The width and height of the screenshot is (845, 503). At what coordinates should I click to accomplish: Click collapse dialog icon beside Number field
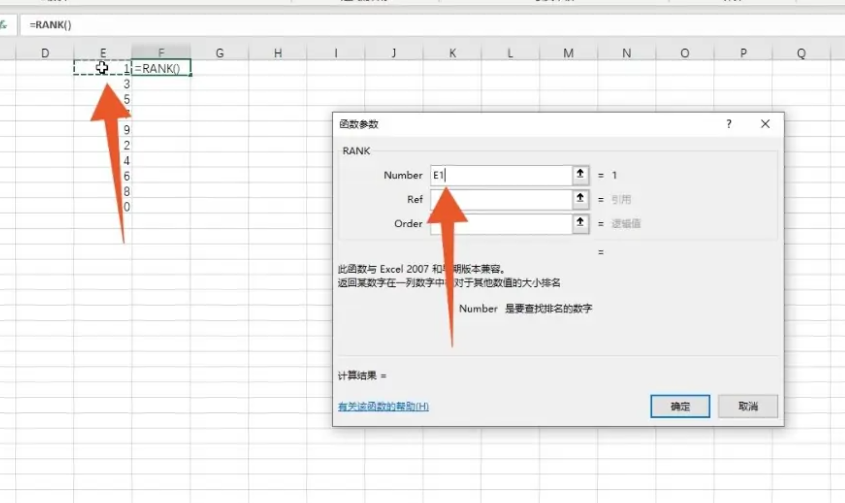[x=580, y=175]
